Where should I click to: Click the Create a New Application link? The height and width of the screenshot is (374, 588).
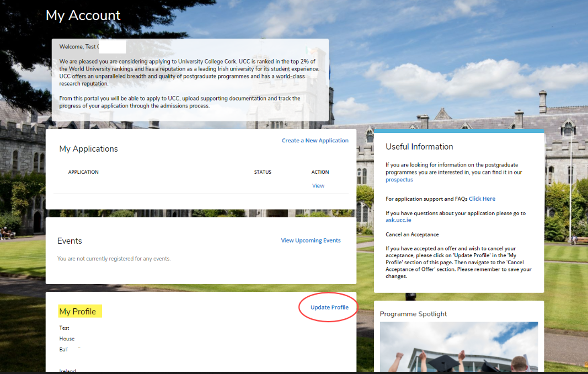coord(315,141)
